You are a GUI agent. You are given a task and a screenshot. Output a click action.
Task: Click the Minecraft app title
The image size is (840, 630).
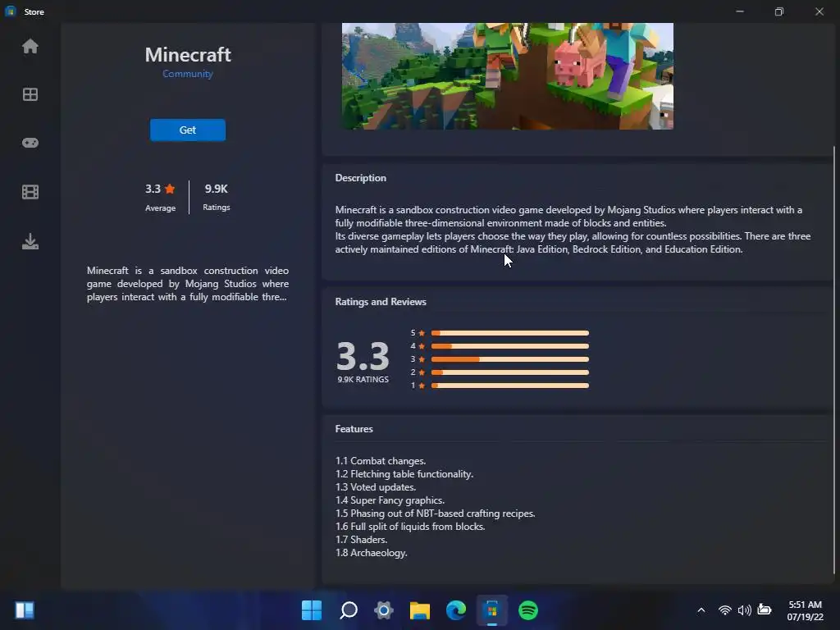188,54
